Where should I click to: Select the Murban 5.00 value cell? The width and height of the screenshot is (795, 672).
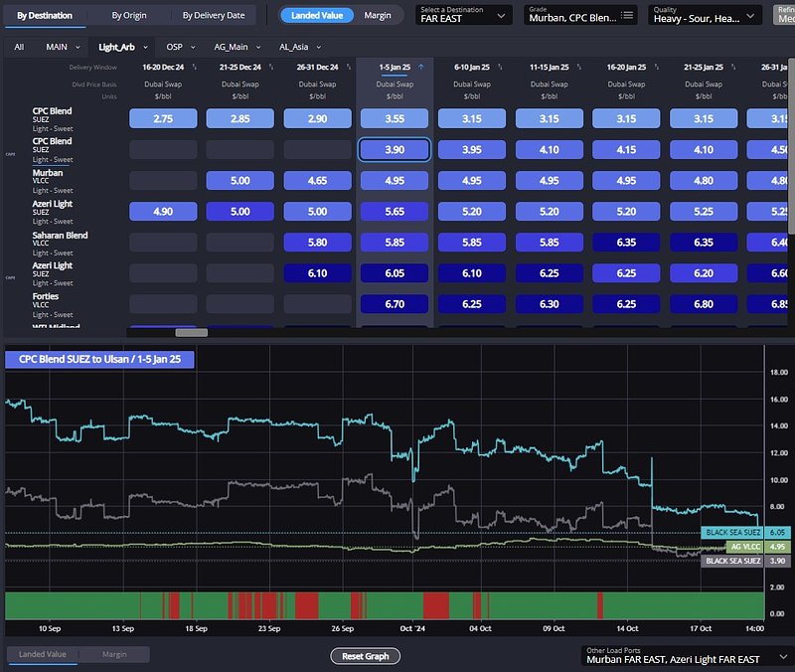pyautogui.click(x=239, y=181)
